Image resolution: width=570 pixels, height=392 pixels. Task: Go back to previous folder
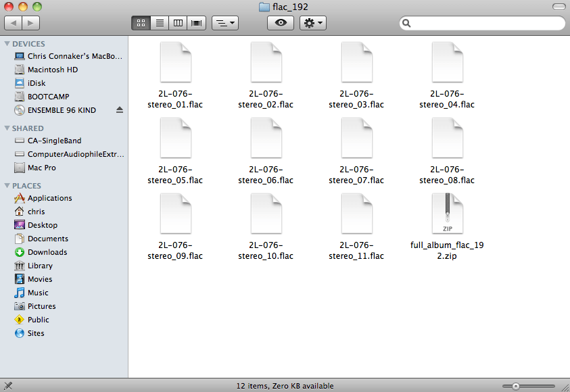click(x=13, y=23)
